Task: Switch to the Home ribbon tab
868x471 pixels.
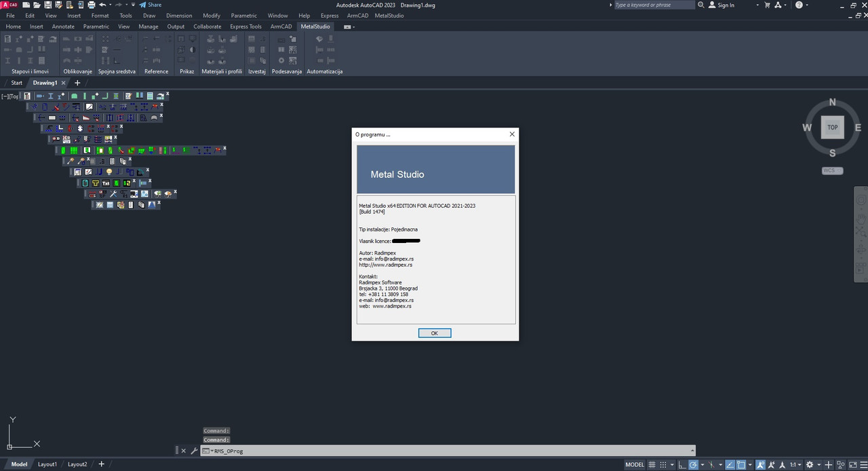Action: point(14,26)
